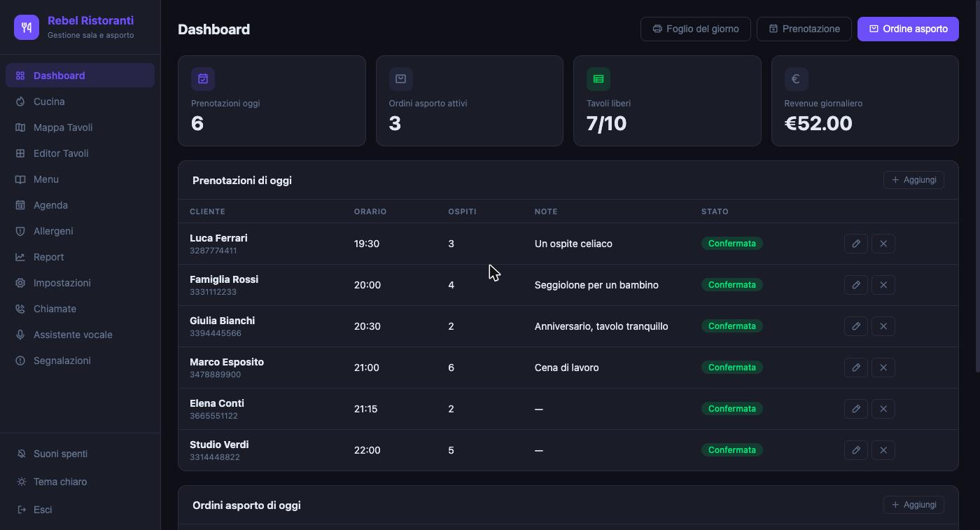980x530 pixels.
Task: View the Report section
Action: [80, 257]
